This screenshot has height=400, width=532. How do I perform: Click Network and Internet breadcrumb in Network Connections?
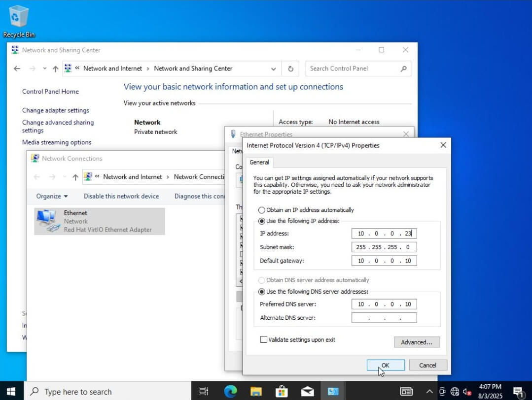pos(132,177)
